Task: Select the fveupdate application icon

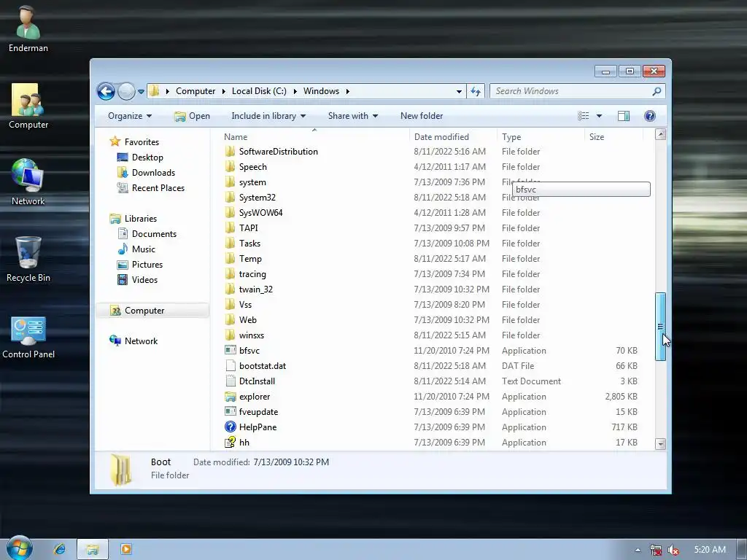Action: click(230, 411)
